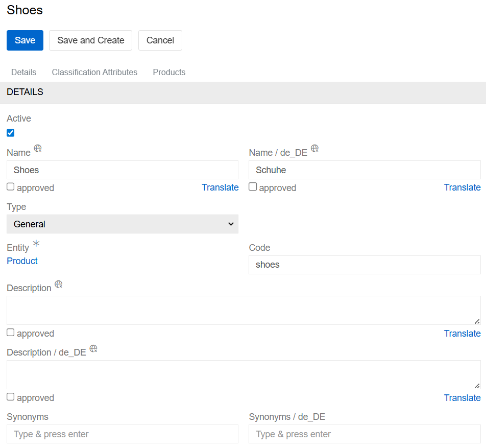Mark German description as approved
The height and width of the screenshot is (448, 486).
click(11, 397)
